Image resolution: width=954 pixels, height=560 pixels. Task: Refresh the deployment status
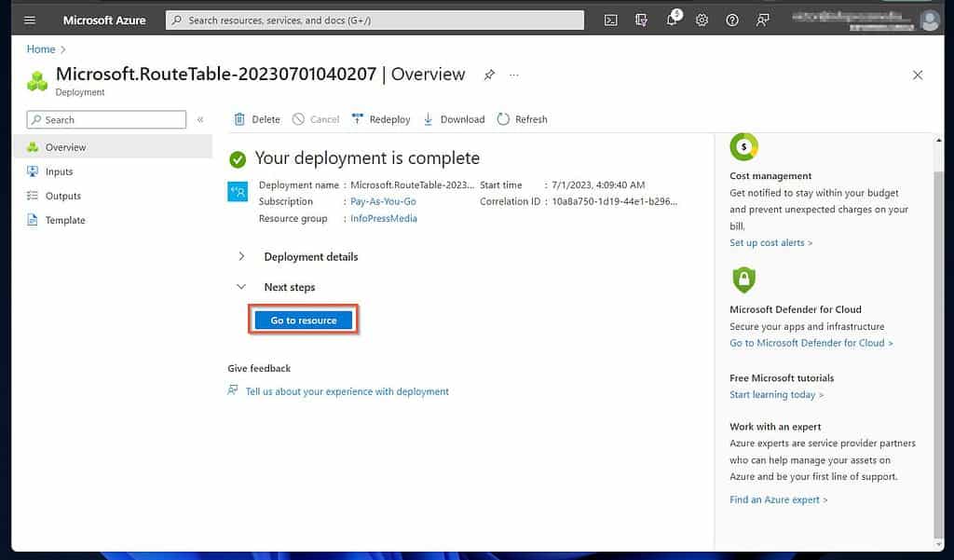522,119
